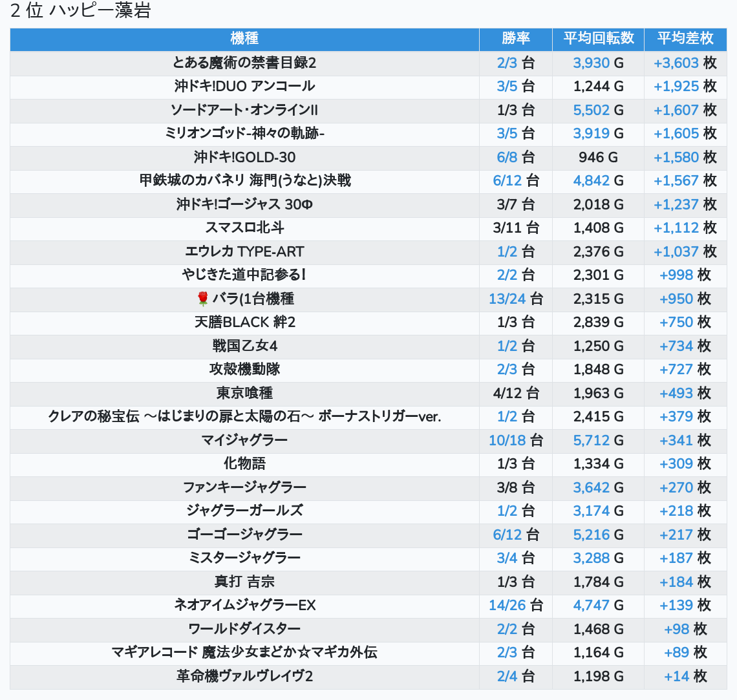Click the 化物語 machine name
737x700 pixels.
244,463
